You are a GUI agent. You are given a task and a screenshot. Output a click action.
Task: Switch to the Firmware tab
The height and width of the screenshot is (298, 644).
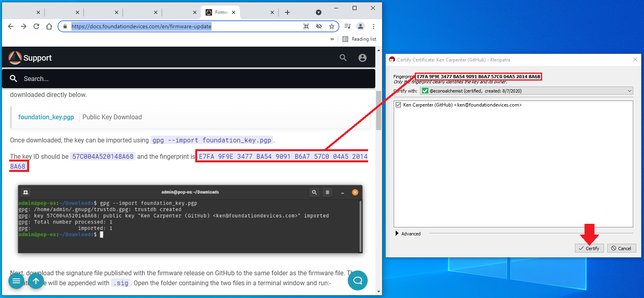pyautogui.click(x=220, y=12)
